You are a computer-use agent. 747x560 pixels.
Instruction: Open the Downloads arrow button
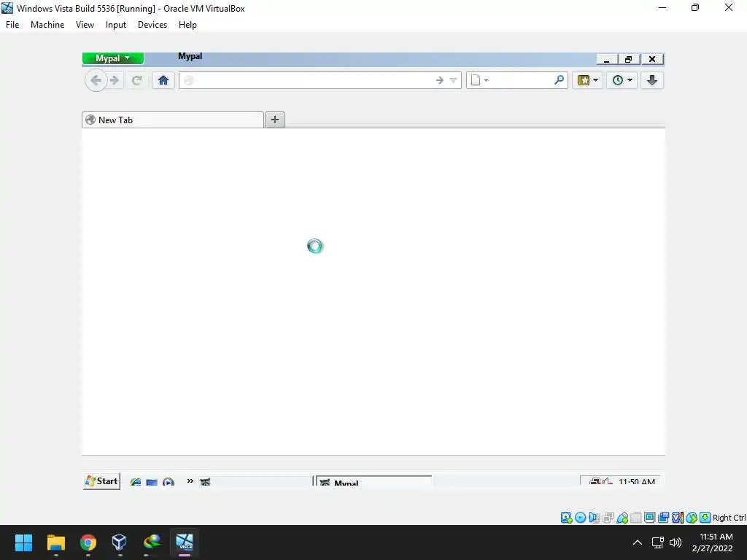(x=652, y=80)
